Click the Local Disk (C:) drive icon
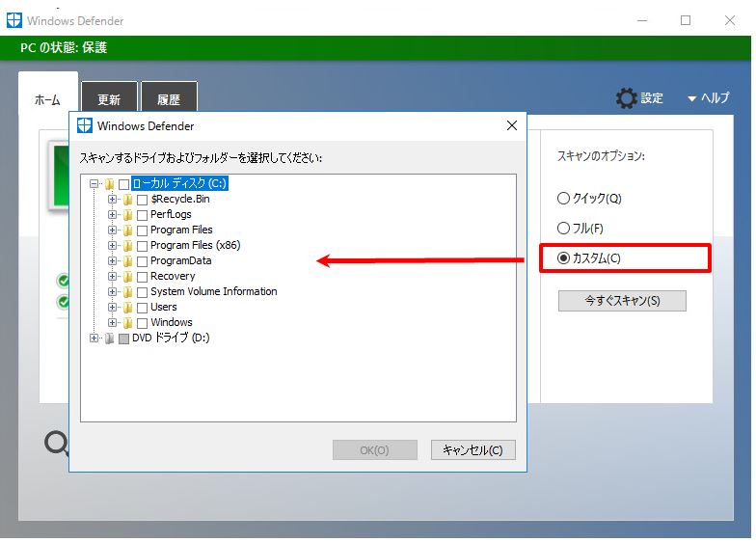756x542 pixels. tap(110, 183)
